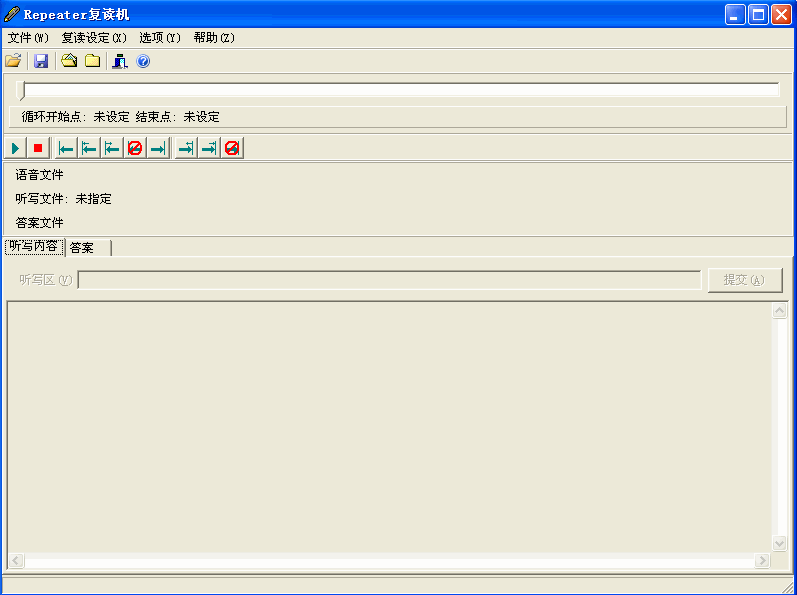The image size is (797, 595).
Task: Open help with the blue question mark icon
Action: [x=143, y=61]
